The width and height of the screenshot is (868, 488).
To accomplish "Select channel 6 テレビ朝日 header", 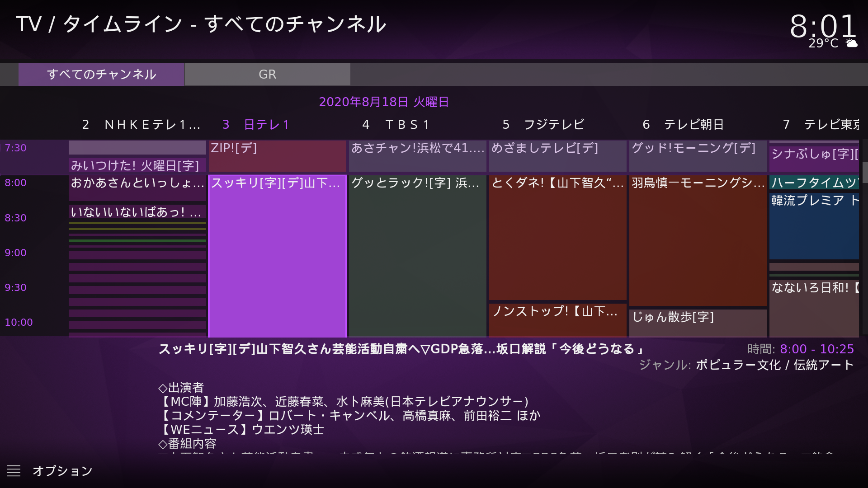I will coord(684,124).
